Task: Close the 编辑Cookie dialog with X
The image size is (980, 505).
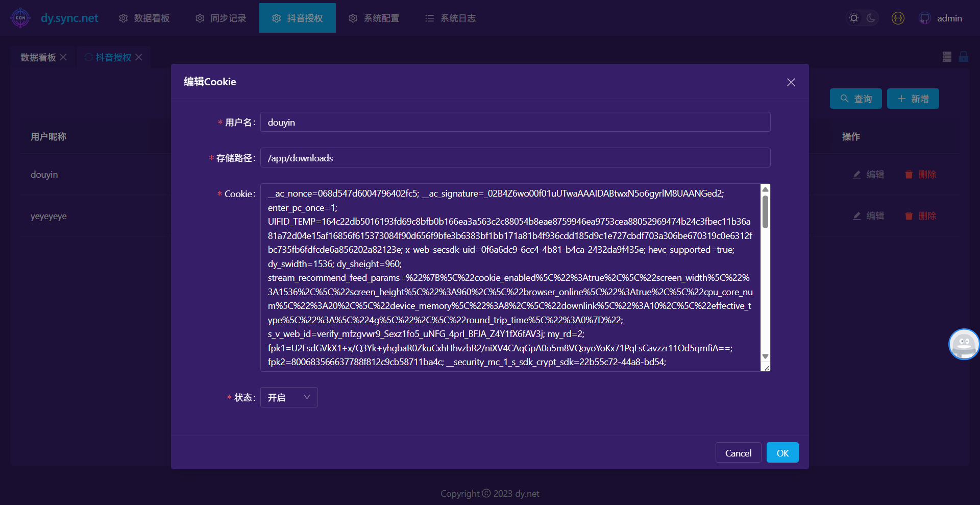Action: pos(791,82)
